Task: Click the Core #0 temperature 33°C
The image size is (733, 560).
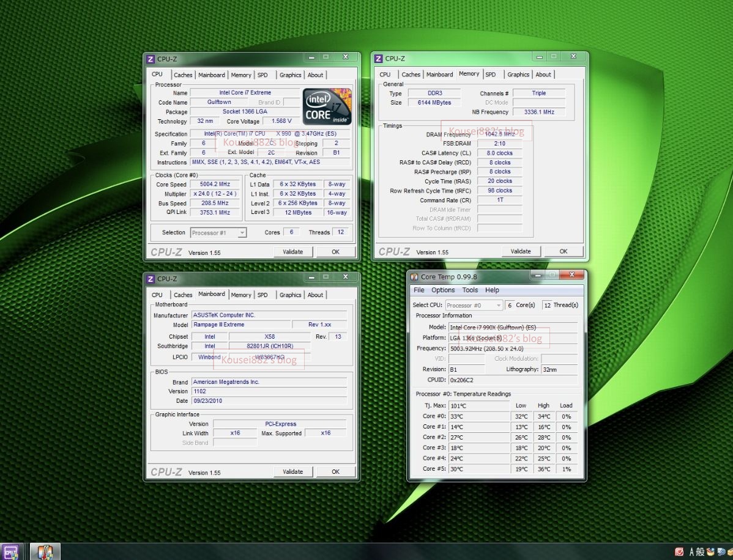Action: coord(479,416)
